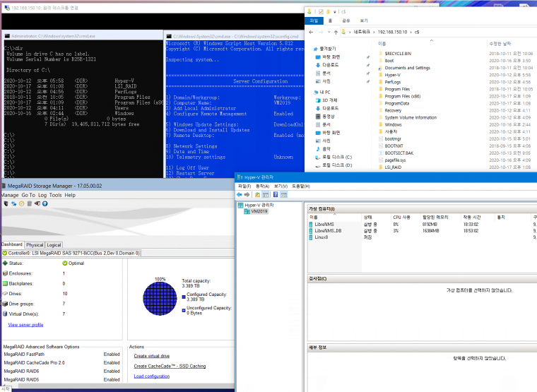
Task: Select VM2019 node in Hyper-V tree
Action: point(259,212)
